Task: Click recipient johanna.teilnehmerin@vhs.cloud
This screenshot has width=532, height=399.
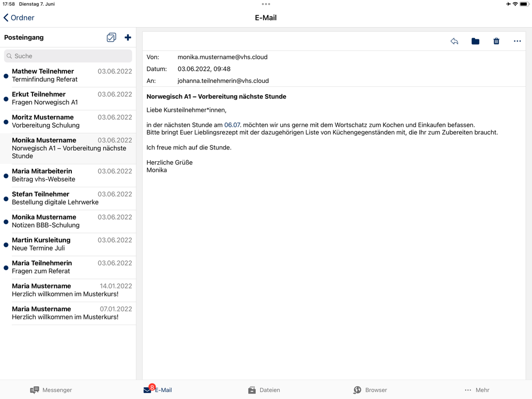Action: [223, 81]
